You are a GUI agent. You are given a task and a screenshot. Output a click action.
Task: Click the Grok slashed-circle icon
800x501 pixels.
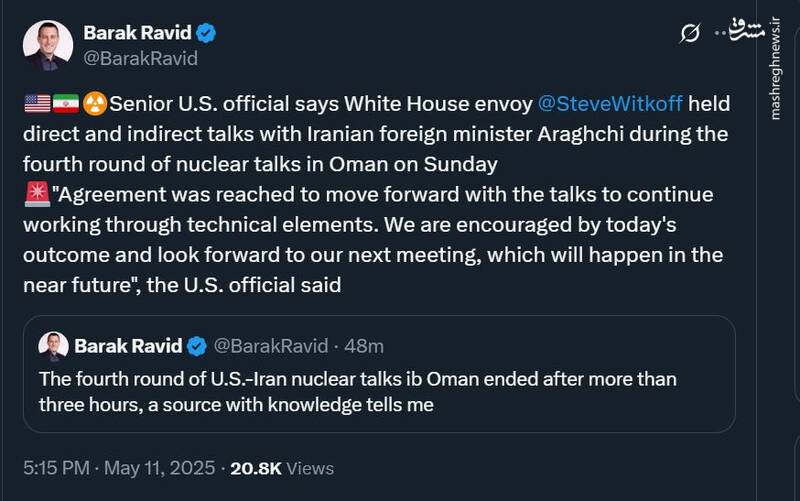pos(689,35)
